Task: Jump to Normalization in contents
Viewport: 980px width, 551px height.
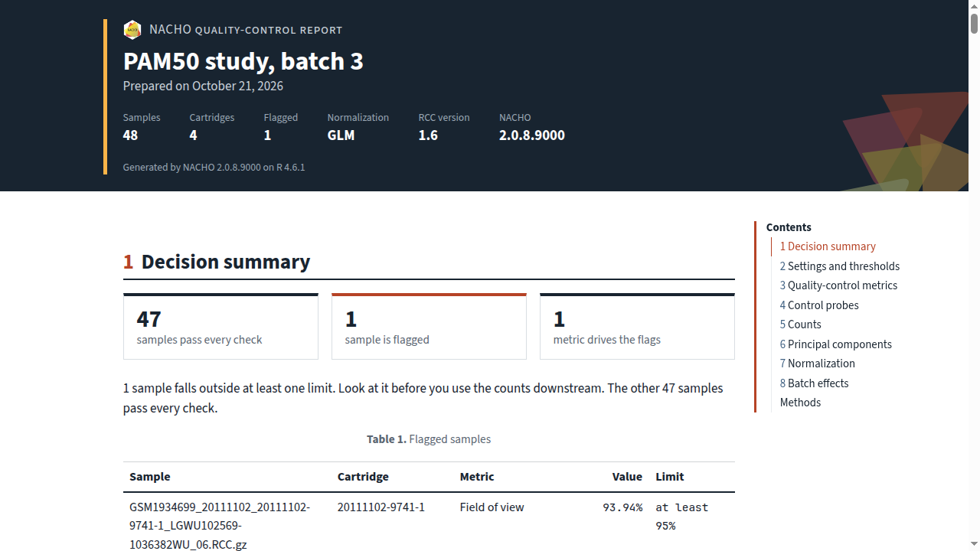Action: pos(817,364)
